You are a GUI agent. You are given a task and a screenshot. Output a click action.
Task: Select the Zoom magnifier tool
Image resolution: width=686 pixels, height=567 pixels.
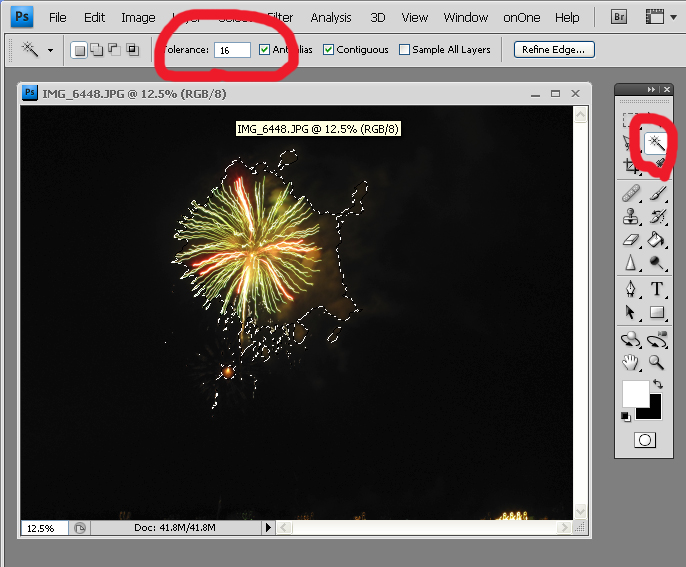pyautogui.click(x=657, y=362)
